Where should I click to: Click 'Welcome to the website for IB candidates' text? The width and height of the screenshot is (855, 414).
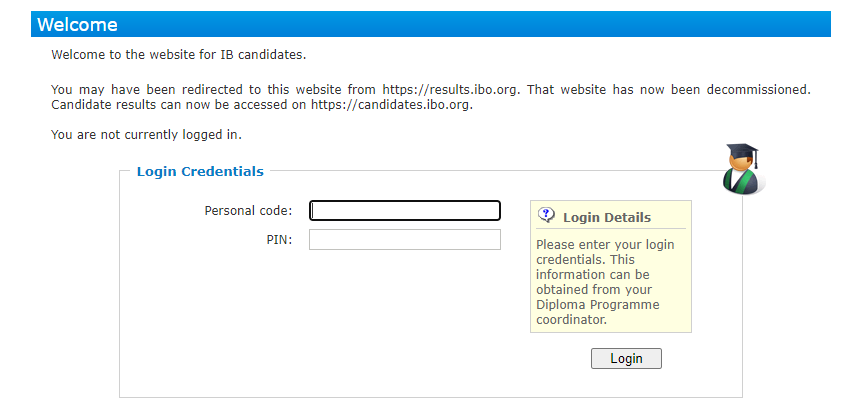click(x=178, y=54)
